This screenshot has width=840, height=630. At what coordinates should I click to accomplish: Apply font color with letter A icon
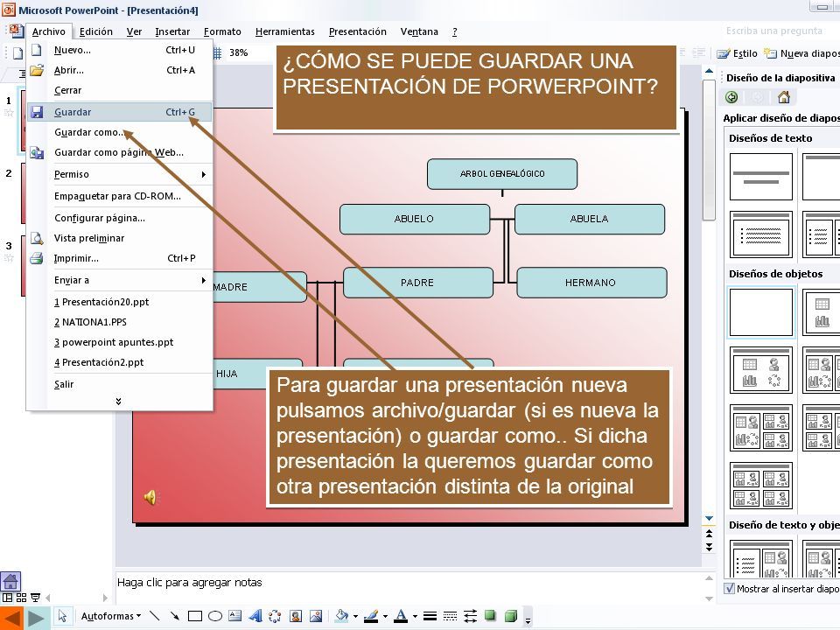click(x=401, y=616)
